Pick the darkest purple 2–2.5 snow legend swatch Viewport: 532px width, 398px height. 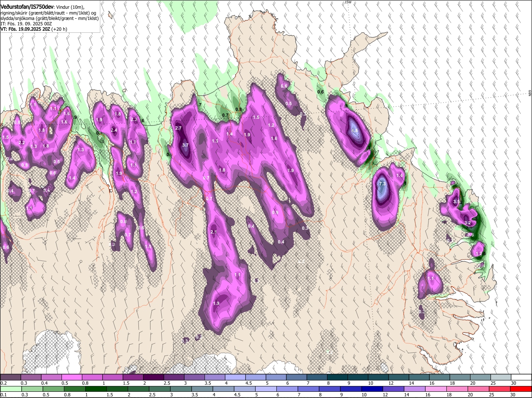tap(155, 377)
